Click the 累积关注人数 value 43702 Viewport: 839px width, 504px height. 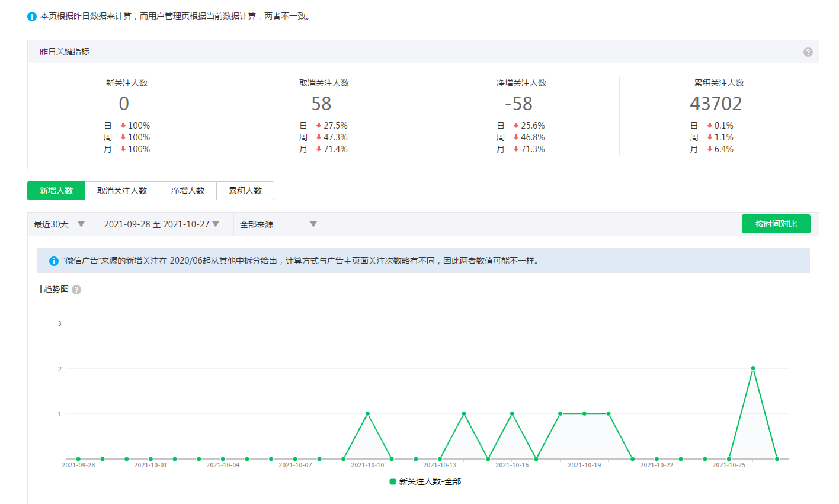click(x=715, y=104)
